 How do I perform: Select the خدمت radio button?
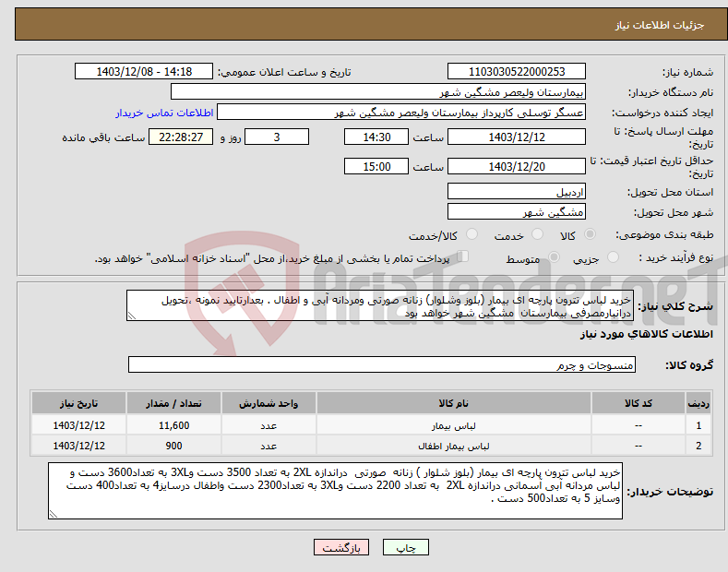pos(537,234)
